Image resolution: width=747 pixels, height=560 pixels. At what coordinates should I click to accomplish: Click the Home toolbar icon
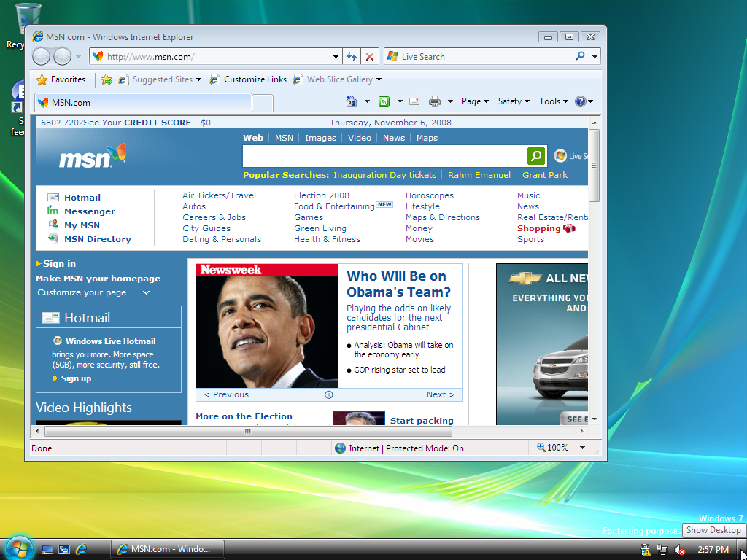click(x=352, y=101)
